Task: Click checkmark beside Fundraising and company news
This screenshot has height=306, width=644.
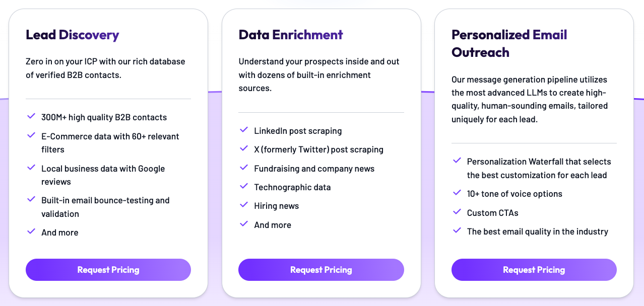Action: point(244,168)
